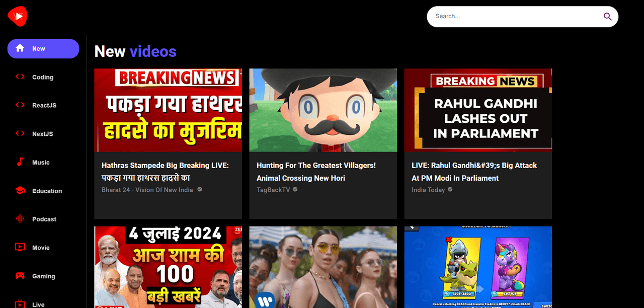
Task: Go to the India Today channel
Action: point(428,190)
